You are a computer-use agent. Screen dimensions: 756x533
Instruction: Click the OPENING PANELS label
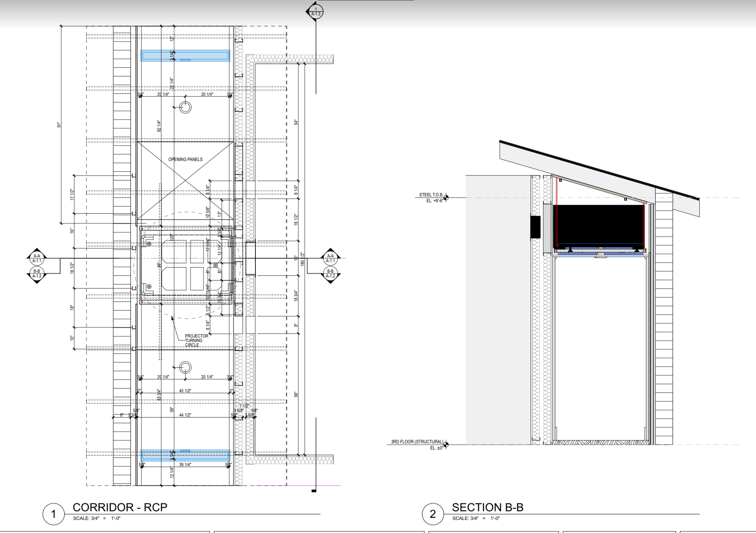coord(185,159)
